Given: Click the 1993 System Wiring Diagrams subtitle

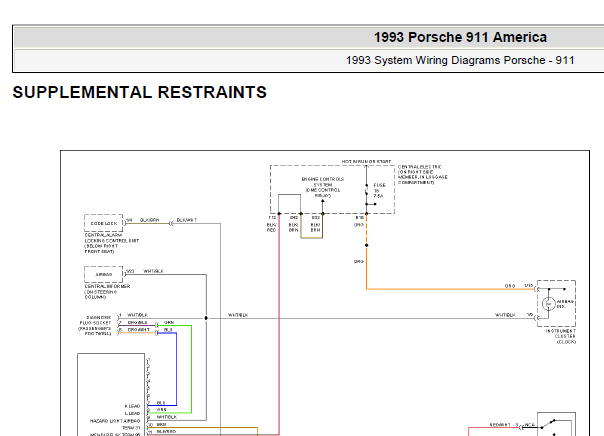Looking at the screenshot, I should pyautogui.click(x=460, y=60).
